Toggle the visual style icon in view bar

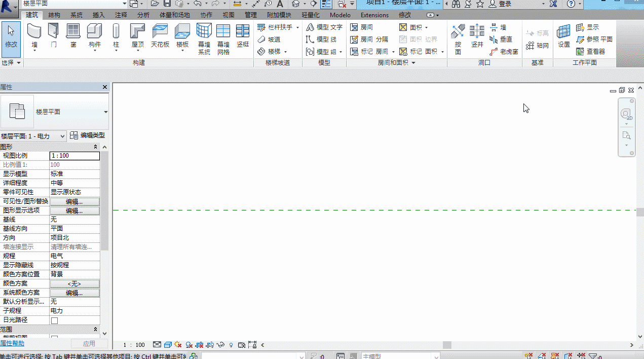click(x=168, y=345)
